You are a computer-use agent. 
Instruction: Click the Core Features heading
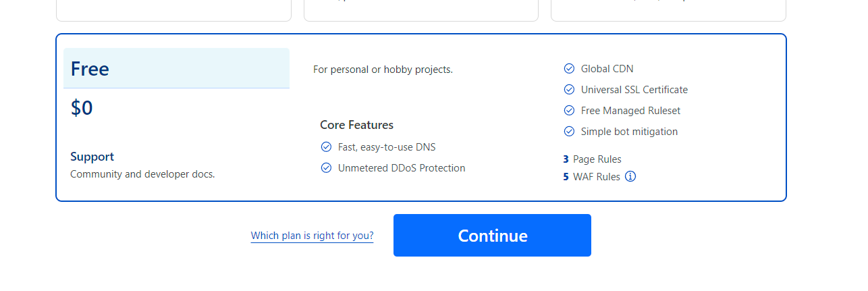[356, 125]
